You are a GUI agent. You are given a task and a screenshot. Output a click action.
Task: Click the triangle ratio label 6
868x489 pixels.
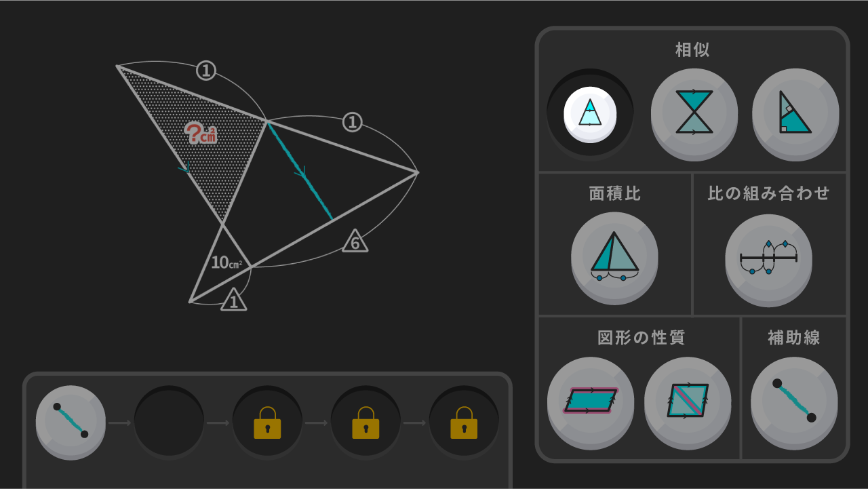[x=355, y=241]
